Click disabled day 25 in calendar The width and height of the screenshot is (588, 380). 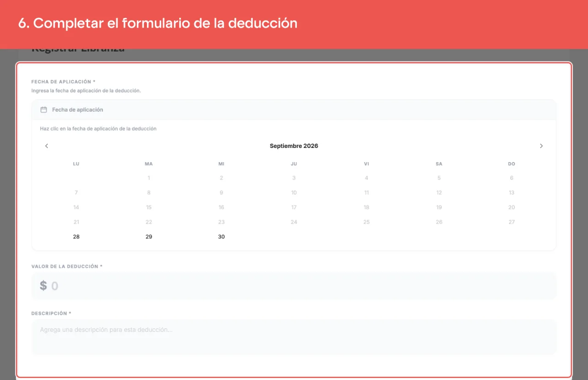pyautogui.click(x=367, y=222)
